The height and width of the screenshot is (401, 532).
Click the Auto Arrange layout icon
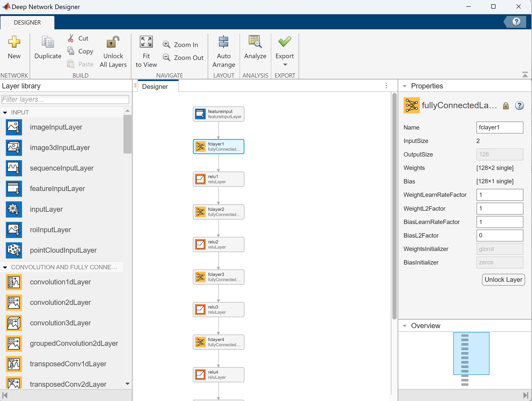point(223,42)
